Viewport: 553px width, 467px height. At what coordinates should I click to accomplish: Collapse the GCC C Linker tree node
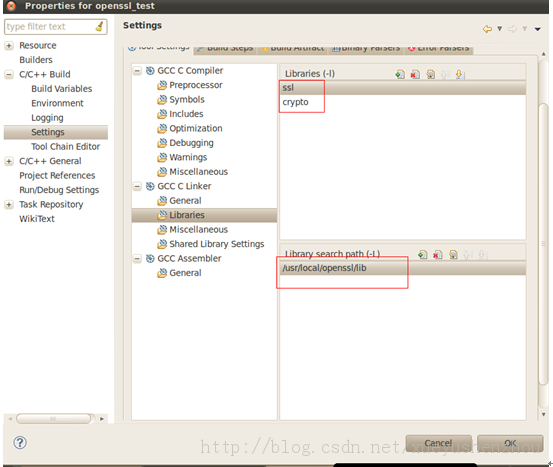click(x=137, y=186)
